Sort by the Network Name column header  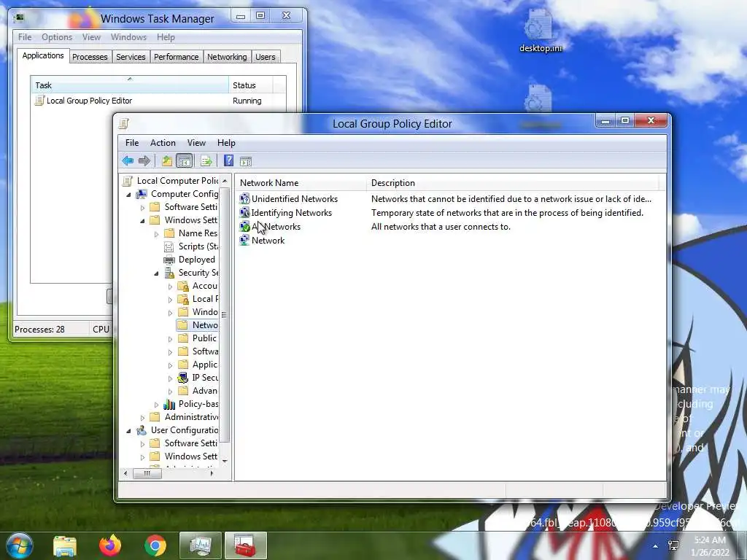pyautogui.click(x=301, y=183)
